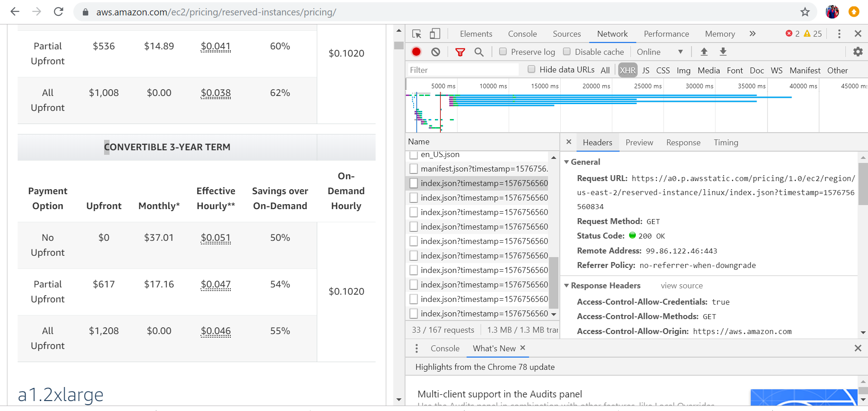Show the error count indicator

(792, 34)
